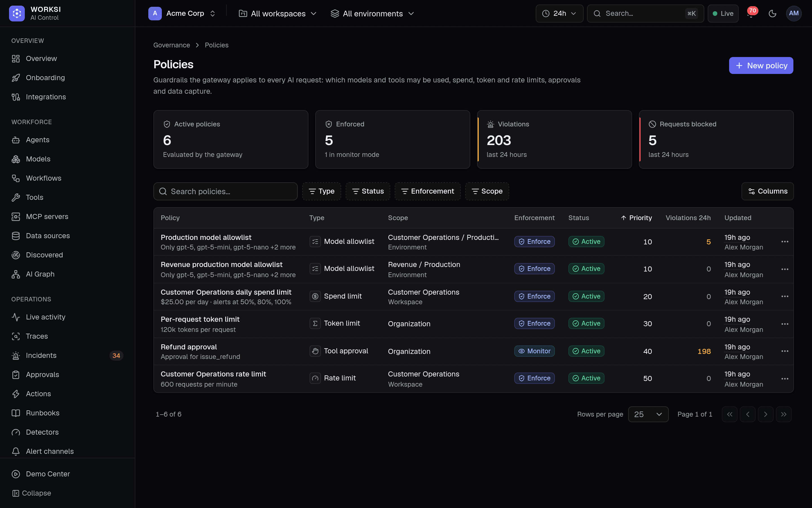Go to previous page arrow
The image size is (812, 508).
[748, 414]
